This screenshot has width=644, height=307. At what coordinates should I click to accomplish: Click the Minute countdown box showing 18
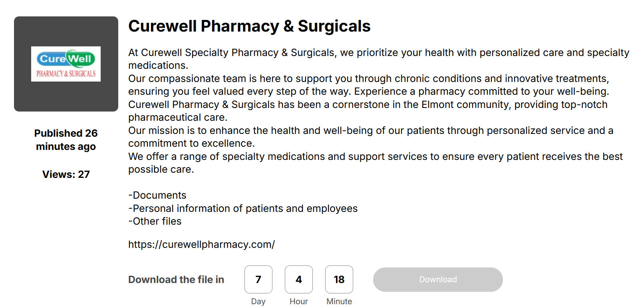click(x=339, y=279)
